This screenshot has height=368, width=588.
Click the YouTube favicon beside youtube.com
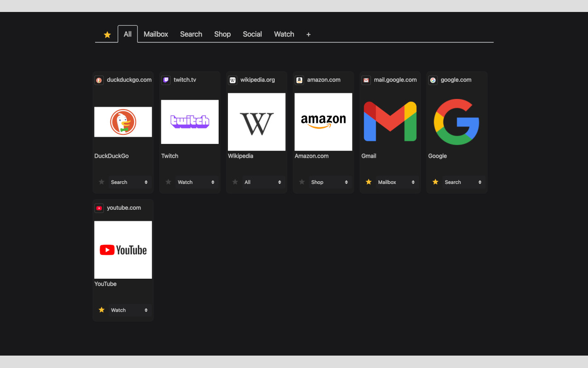click(99, 208)
